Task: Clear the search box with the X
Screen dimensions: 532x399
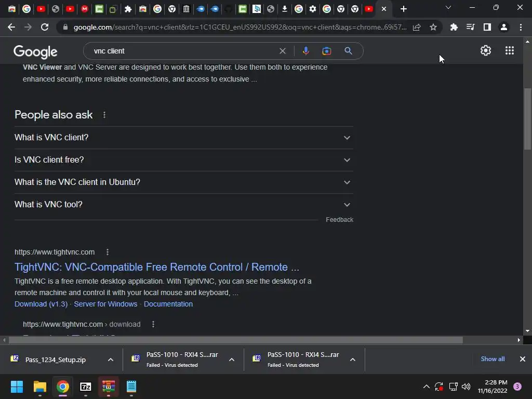Action: pyautogui.click(x=282, y=51)
